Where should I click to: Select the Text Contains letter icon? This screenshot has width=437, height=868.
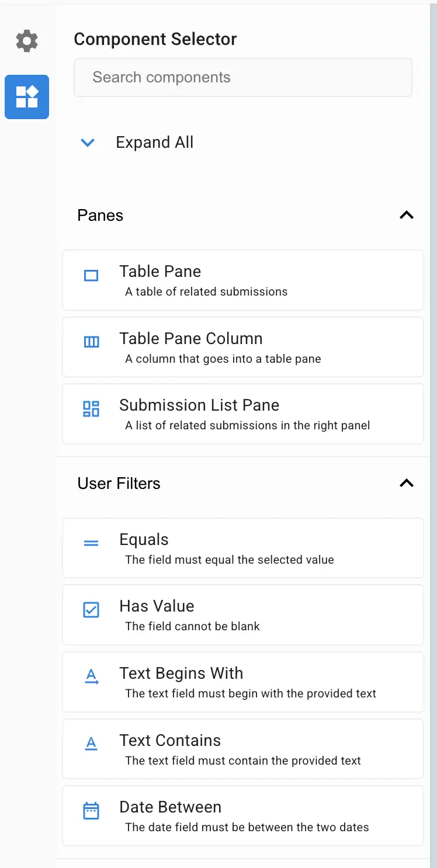[x=91, y=744]
